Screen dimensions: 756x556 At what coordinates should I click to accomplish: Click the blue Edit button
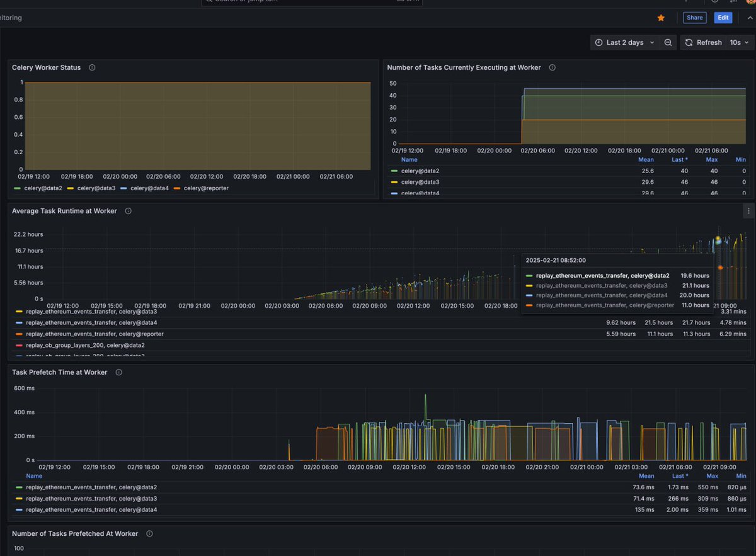coord(723,18)
